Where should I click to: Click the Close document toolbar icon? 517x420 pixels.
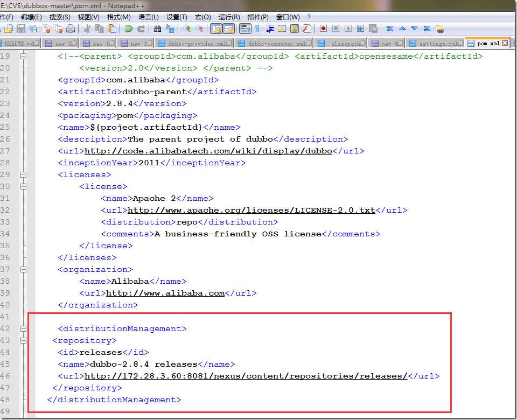click(46, 29)
